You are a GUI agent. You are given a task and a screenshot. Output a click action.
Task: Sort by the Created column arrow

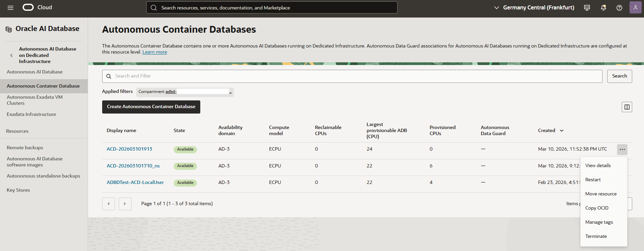point(562,131)
